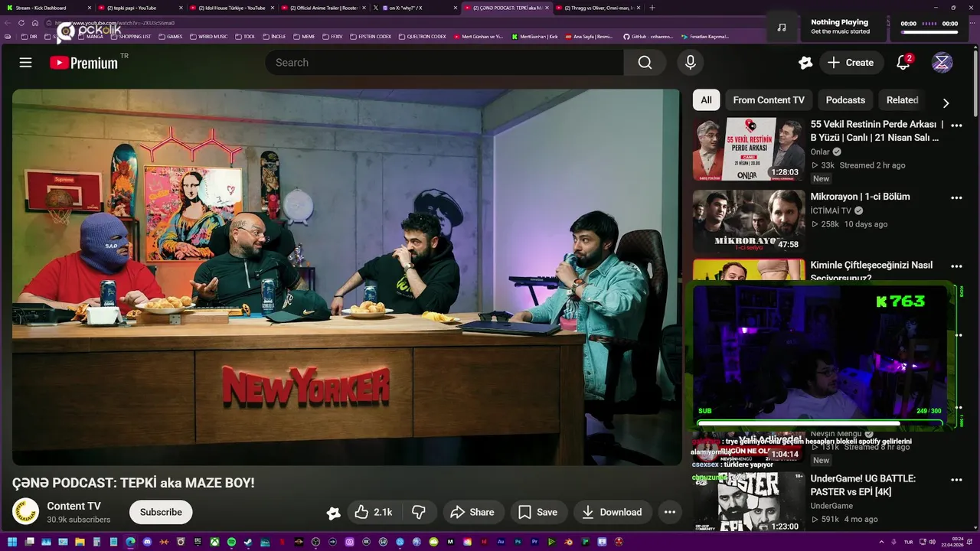980x551 pixels.
Task: Open options menu for 55 Vekil Restinin video
Action: 956,125
